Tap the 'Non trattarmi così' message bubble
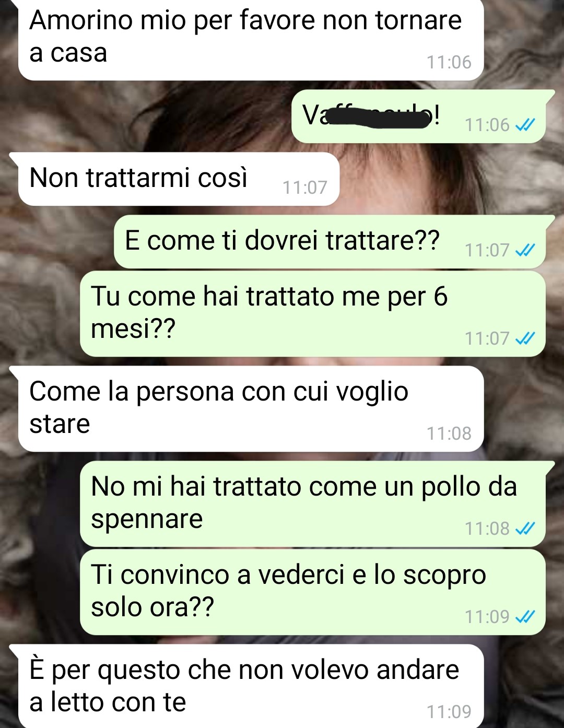Image resolution: width=564 pixels, height=728 pixels. (x=179, y=179)
